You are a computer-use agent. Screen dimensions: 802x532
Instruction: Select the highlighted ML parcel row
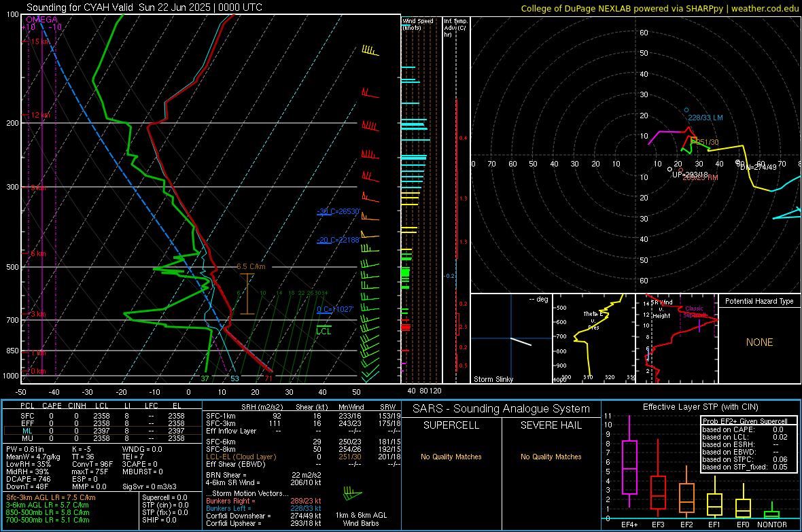[x=102, y=431]
